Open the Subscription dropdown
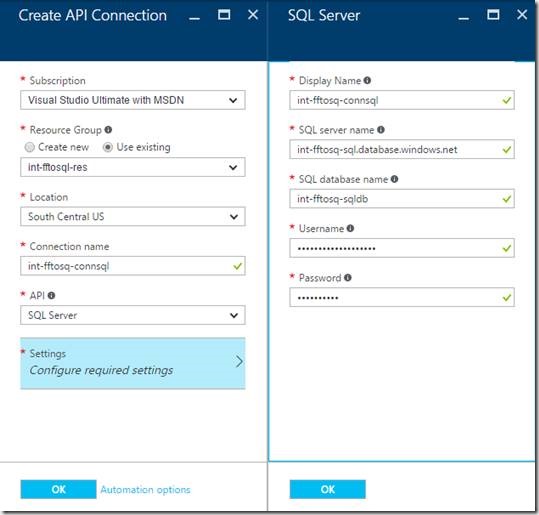The width and height of the screenshot is (539, 515). pyautogui.click(x=133, y=100)
